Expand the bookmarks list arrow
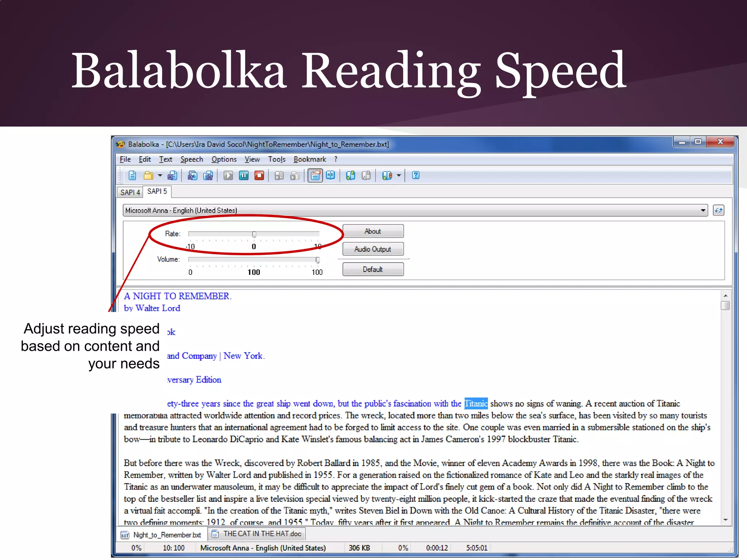The width and height of the screenshot is (747, 560). click(x=399, y=176)
